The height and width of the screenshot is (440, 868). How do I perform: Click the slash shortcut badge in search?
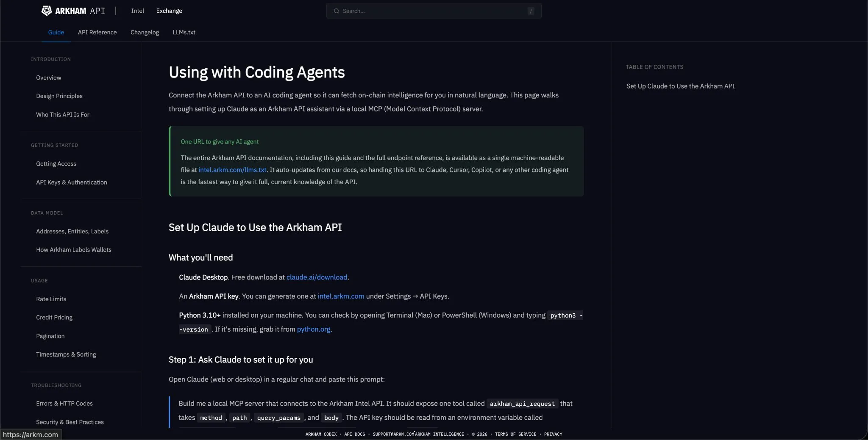(x=531, y=11)
